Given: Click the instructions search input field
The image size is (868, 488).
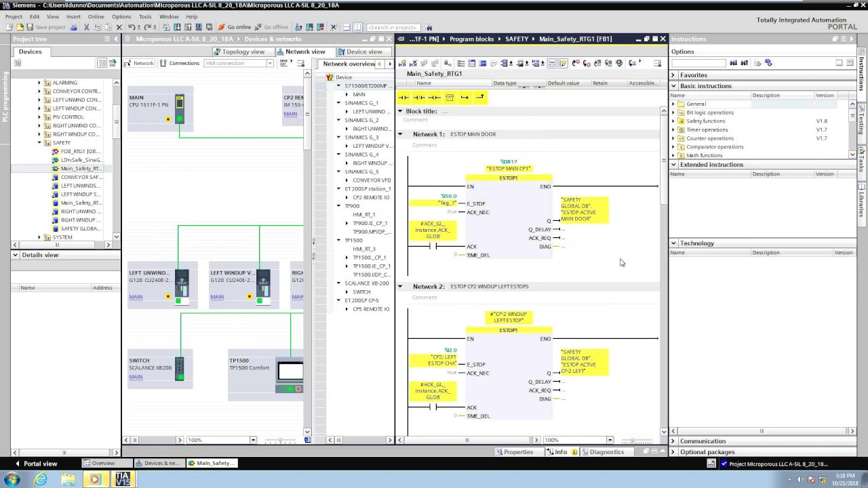Looking at the screenshot, I should pyautogui.click(x=698, y=63).
